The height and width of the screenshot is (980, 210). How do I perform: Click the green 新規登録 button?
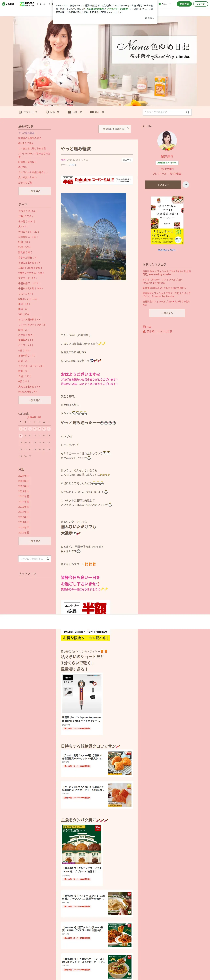click(184, 4)
